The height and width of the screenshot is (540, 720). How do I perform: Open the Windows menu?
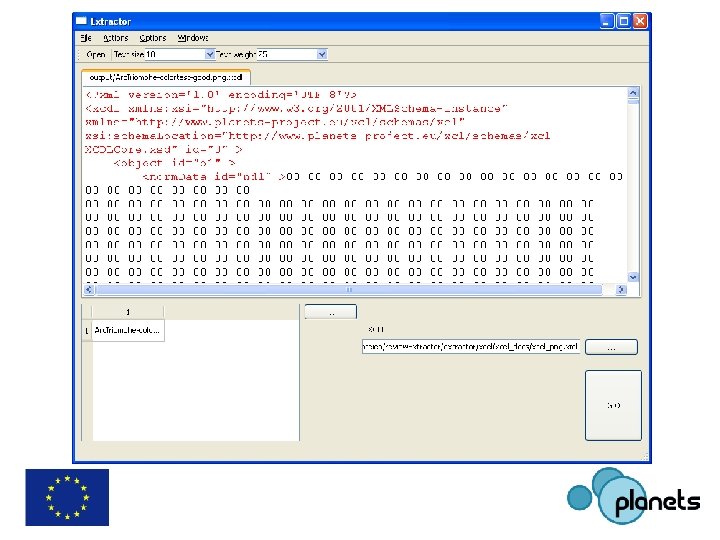click(x=193, y=38)
